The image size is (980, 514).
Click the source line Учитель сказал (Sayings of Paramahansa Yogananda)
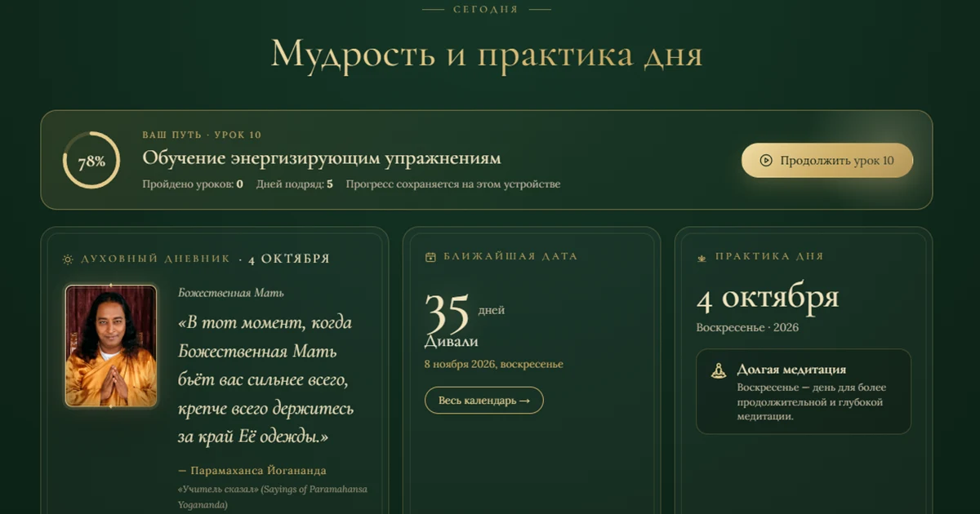273,497
